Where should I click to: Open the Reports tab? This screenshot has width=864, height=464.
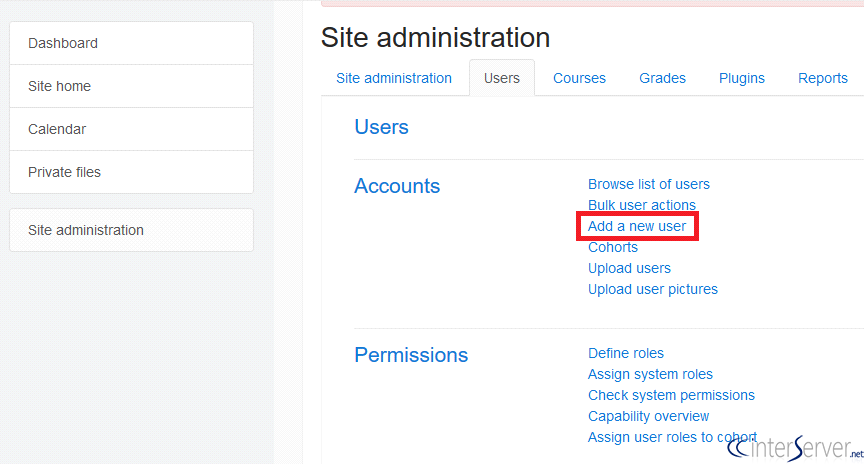pyautogui.click(x=823, y=78)
